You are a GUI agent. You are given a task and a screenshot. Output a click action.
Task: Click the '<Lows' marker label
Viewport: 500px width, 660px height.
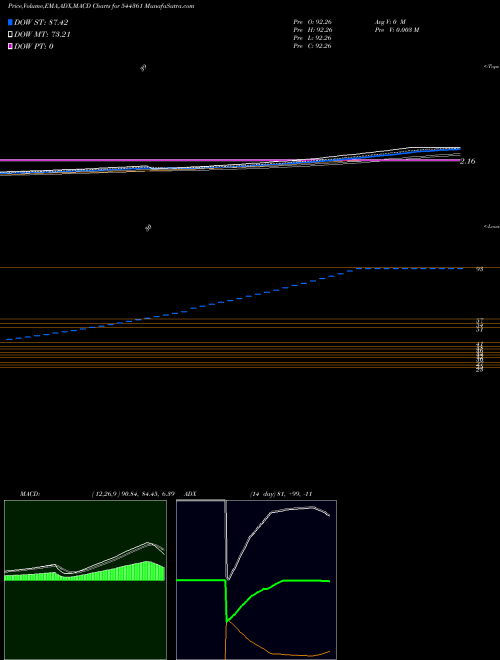point(492,226)
